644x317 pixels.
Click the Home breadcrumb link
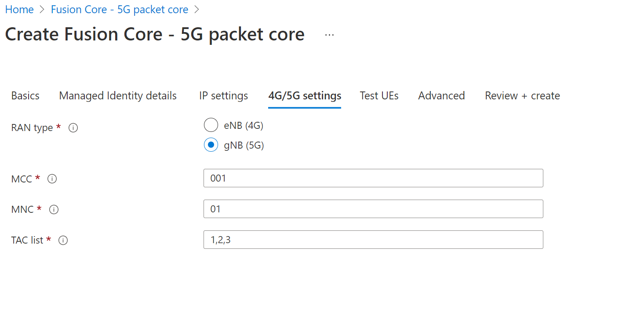19,10
